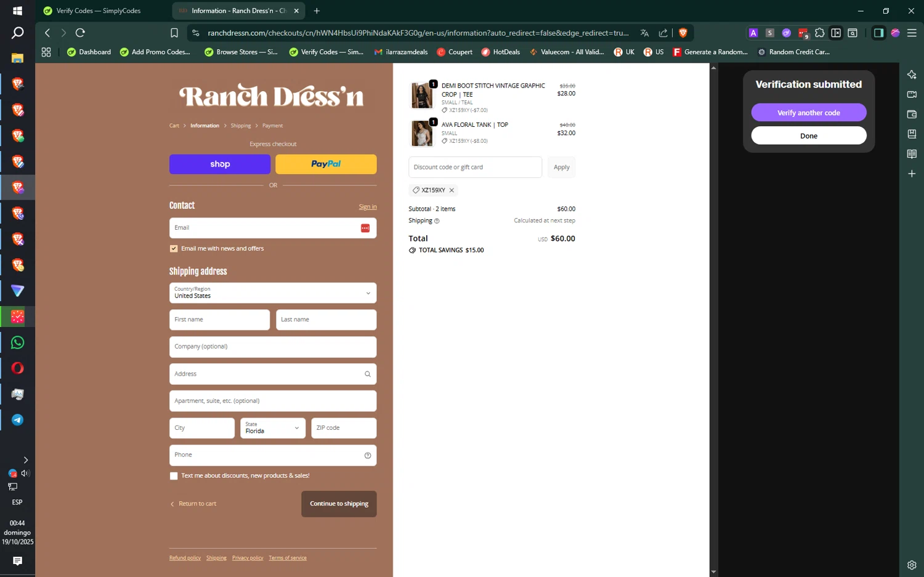924x577 pixels.
Task: Focus the ZIP code field
Action: click(344, 428)
